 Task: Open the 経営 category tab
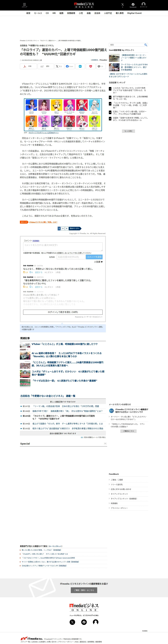point(28,13)
